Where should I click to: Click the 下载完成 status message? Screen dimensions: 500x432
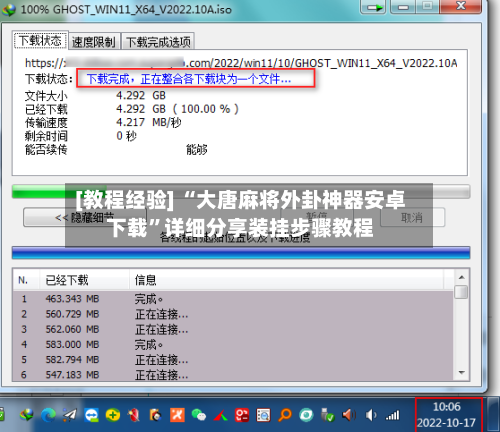(x=189, y=79)
